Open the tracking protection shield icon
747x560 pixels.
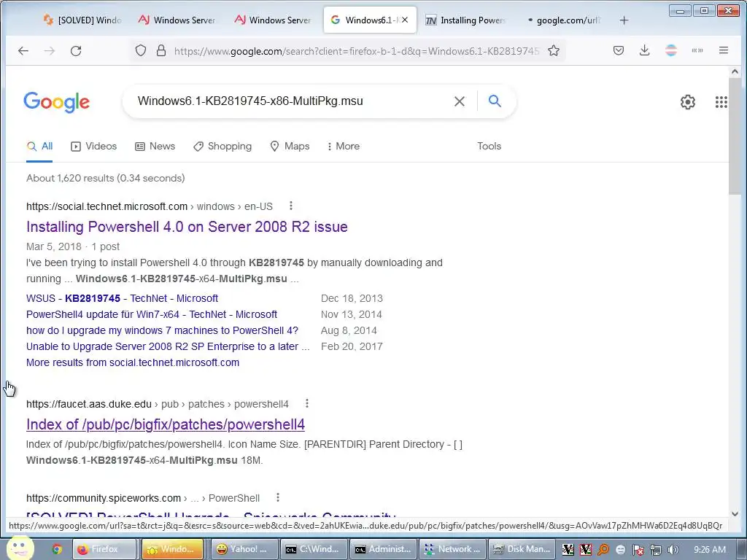pyautogui.click(x=140, y=50)
